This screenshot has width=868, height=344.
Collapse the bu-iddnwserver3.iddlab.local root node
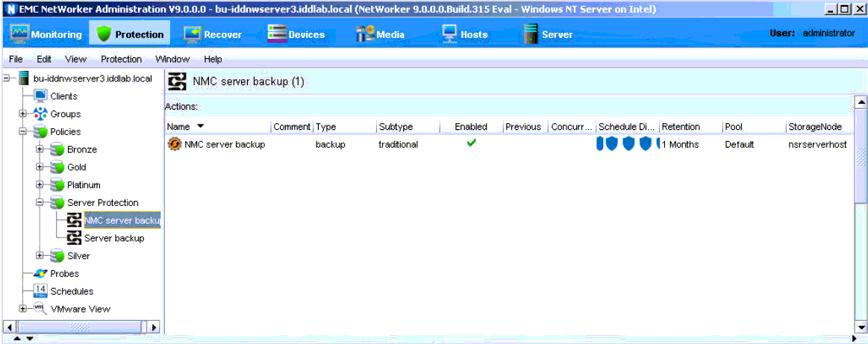[6, 78]
